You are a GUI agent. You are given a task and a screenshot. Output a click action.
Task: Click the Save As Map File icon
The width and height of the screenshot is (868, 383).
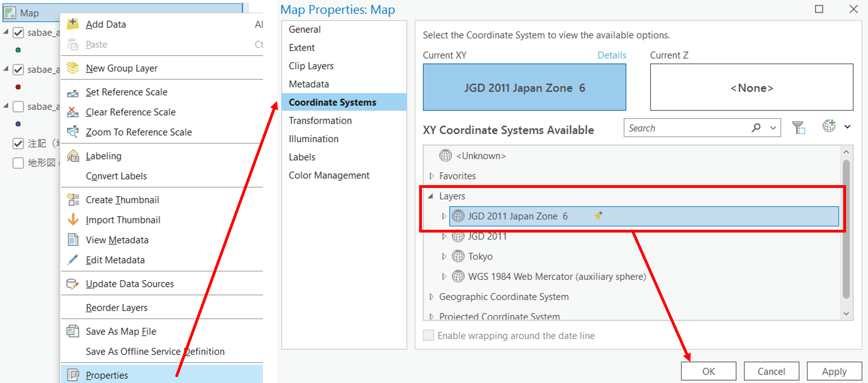pyautogui.click(x=72, y=331)
